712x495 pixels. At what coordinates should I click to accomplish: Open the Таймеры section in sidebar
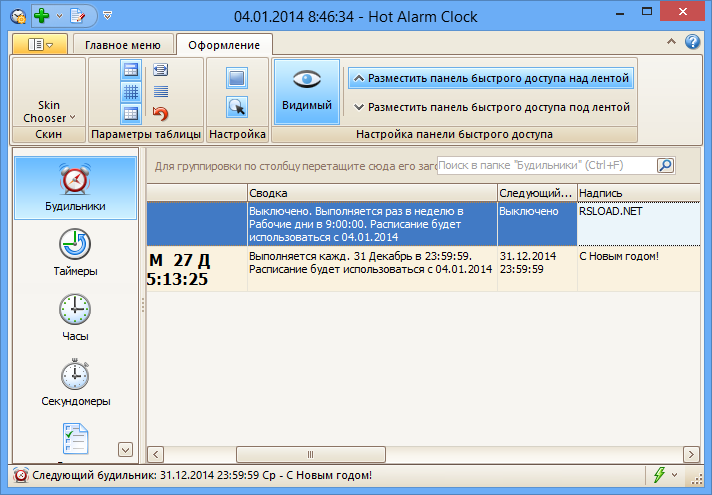pyautogui.click(x=75, y=252)
